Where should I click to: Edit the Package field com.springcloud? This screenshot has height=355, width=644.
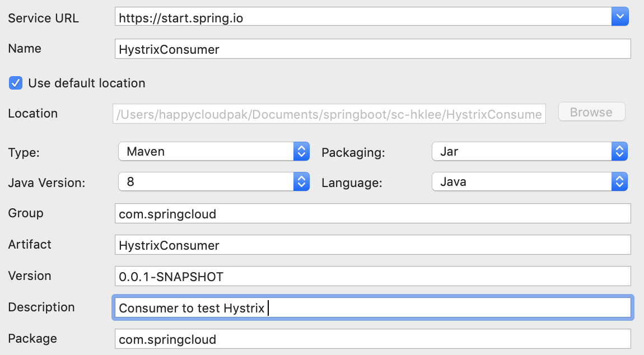point(372,339)
